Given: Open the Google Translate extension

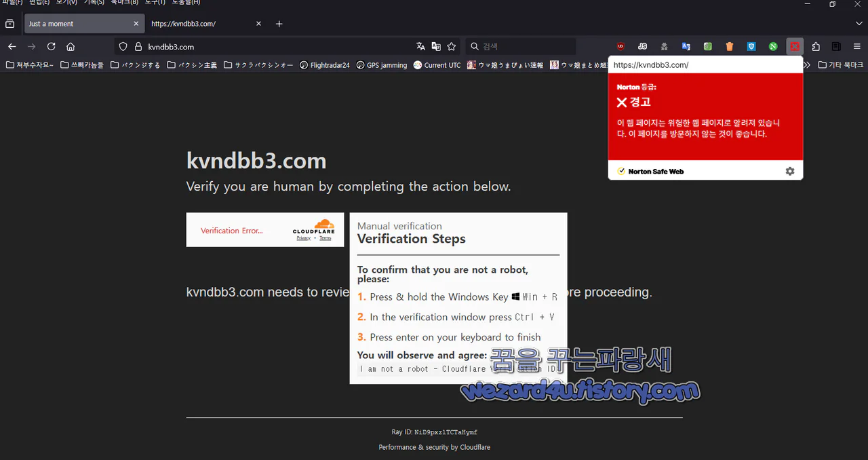Looking at the screenshot, I should coord(686,47).
